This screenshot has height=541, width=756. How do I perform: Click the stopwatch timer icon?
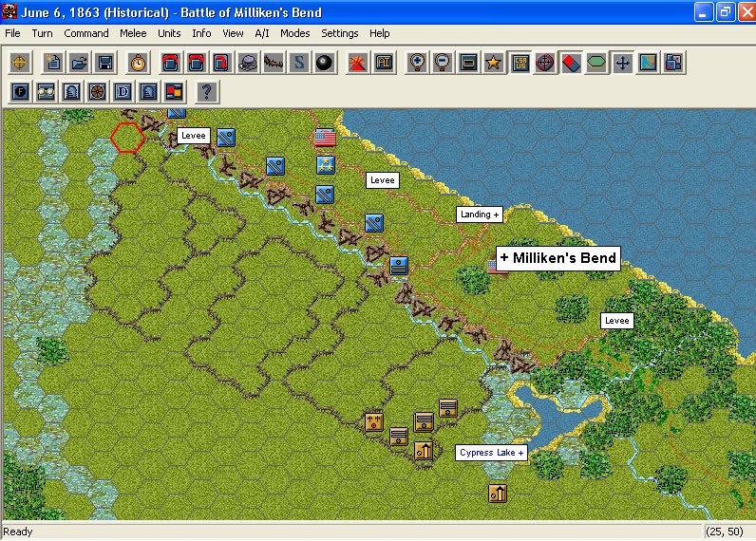coord(139,64)
